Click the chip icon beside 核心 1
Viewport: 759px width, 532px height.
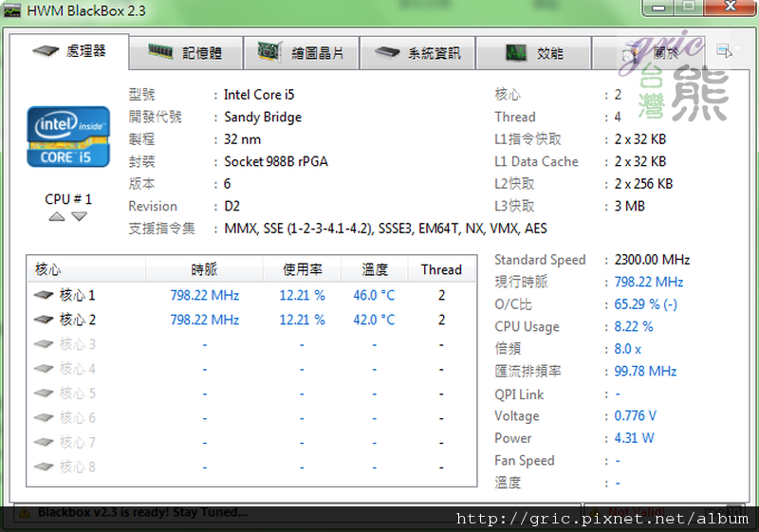[44, 295]
